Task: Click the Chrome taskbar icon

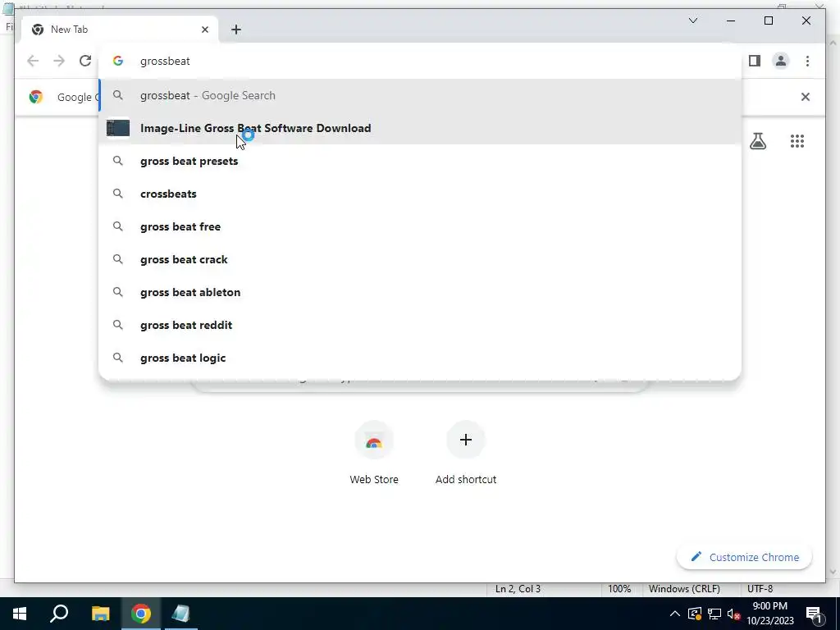Action: click(140, 614)
